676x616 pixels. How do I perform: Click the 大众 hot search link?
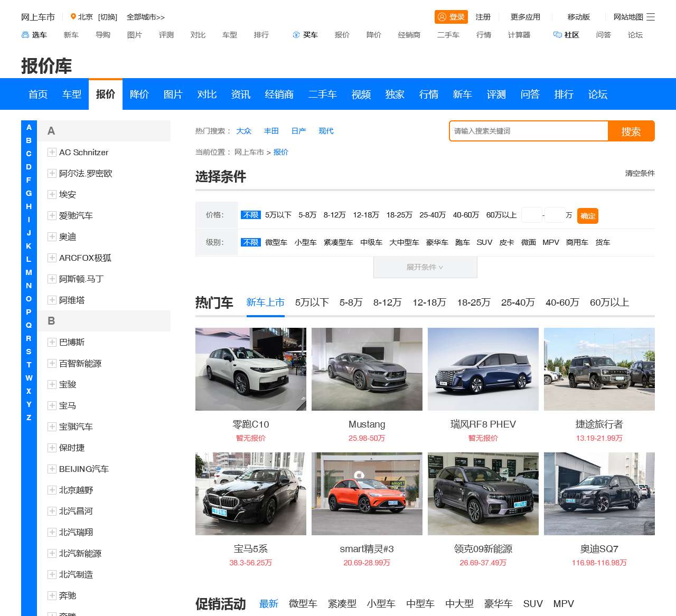click(x=244, y=131)
